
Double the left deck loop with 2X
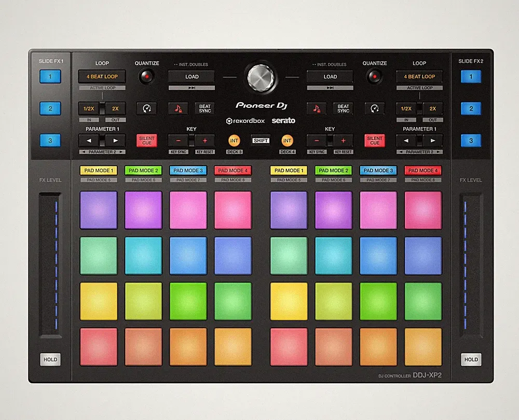[115, 108]
